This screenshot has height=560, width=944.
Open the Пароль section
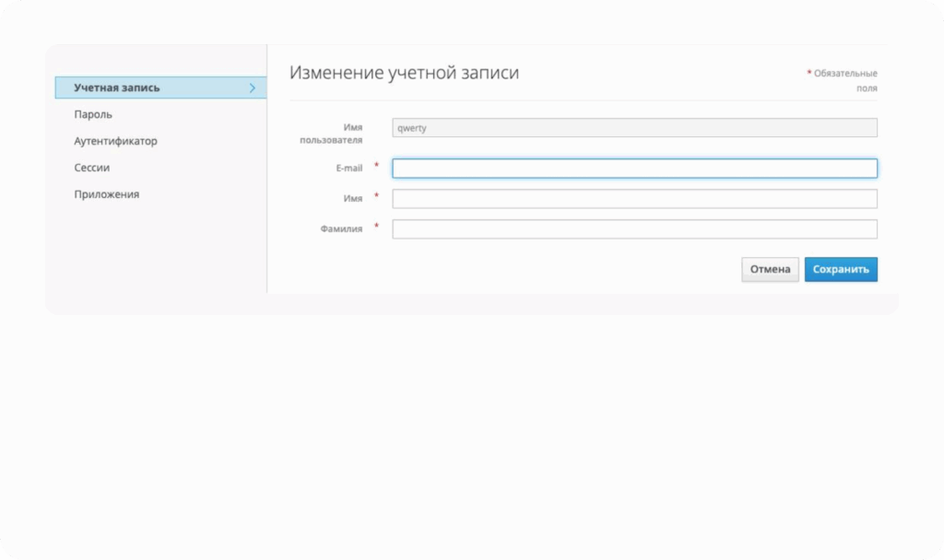click(93, 115)
